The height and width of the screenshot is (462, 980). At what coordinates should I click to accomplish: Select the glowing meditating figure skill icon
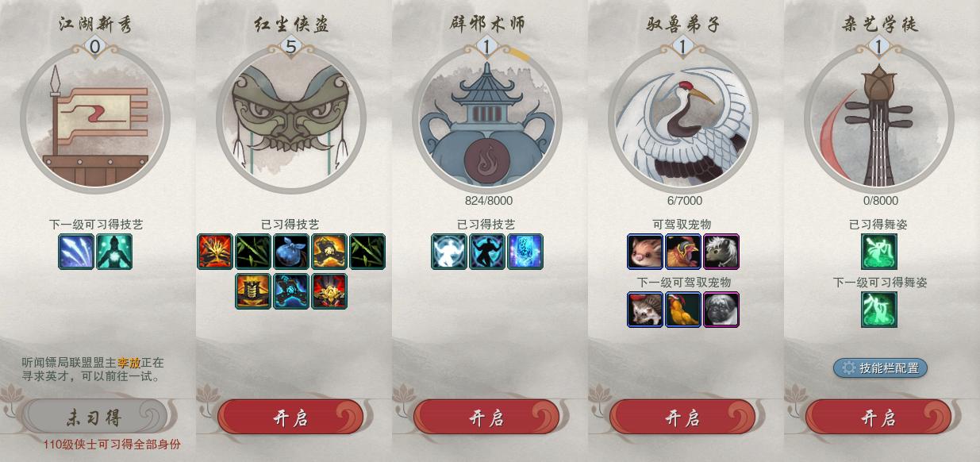pyautogui.click(x=114, y=252)
